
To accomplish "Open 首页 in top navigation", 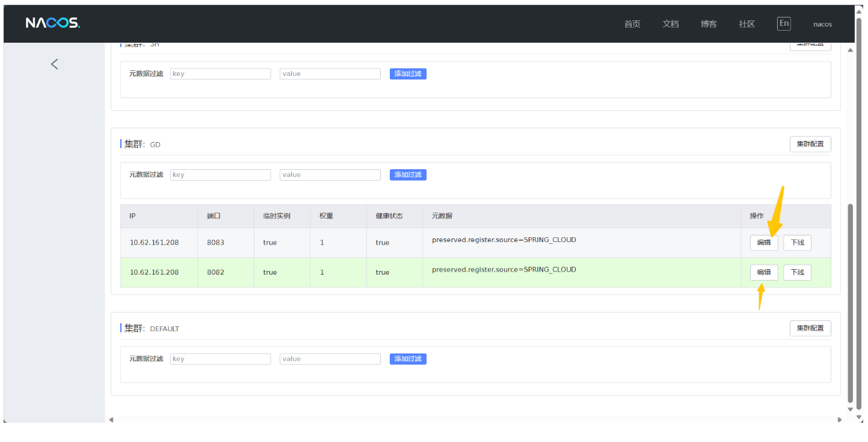I will pyautogui.click(x=632, y=24).
